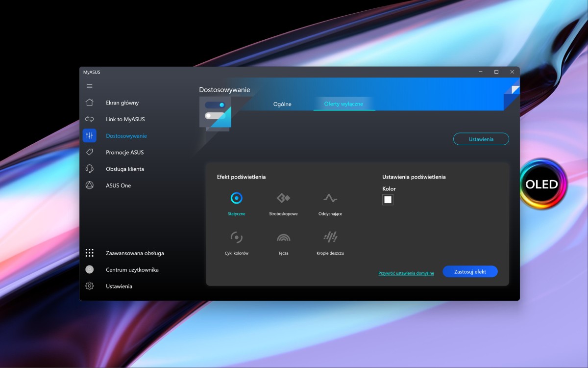Click the Zastosuj efekt button

470,271
